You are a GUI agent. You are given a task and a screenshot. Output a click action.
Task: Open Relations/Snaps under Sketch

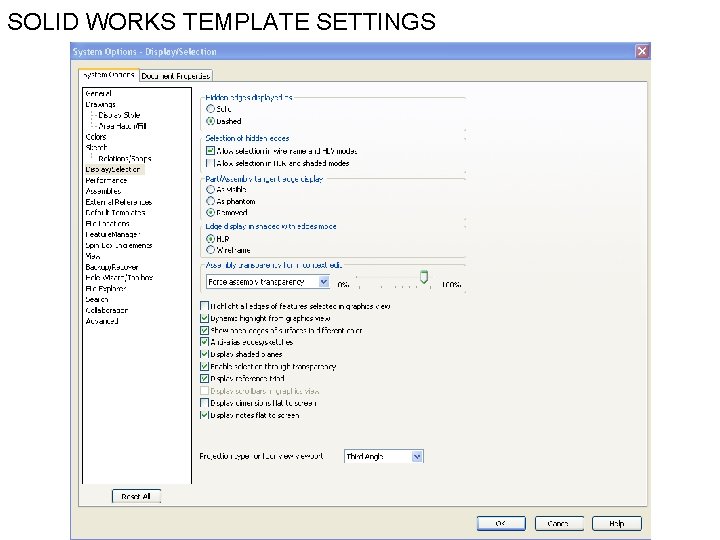pyautogui.click(x=124, y=158)
